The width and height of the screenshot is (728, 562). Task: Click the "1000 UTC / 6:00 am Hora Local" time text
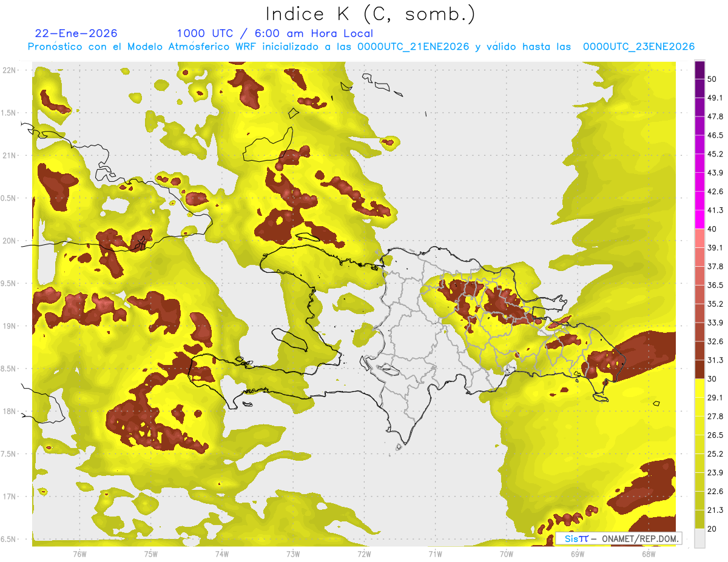(275, 33)
